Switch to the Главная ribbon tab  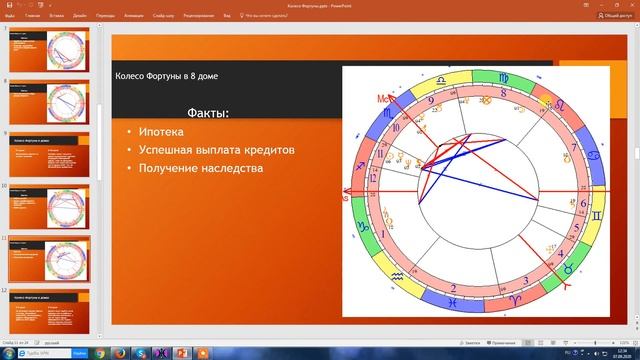pyautogui.click(x=32, y=16)
